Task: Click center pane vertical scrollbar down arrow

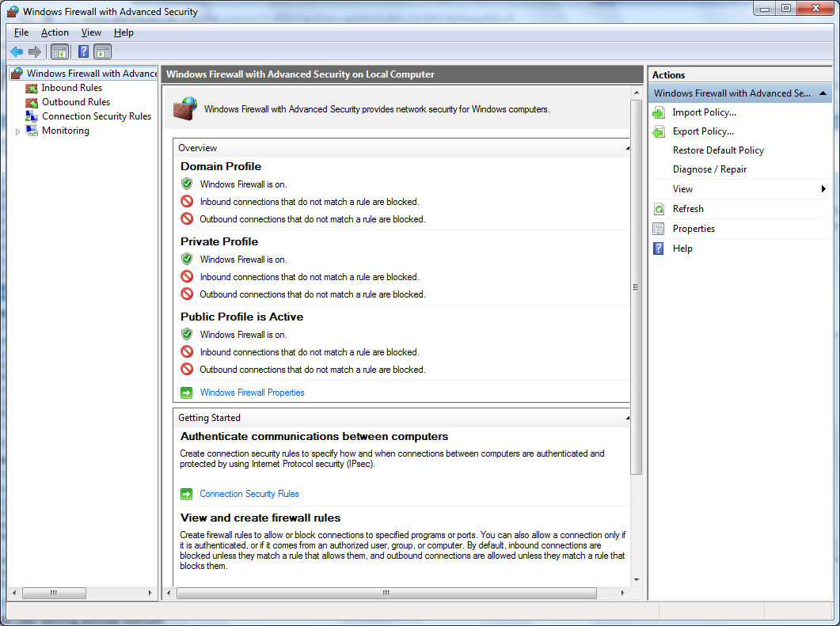Action: pos(637,579)
